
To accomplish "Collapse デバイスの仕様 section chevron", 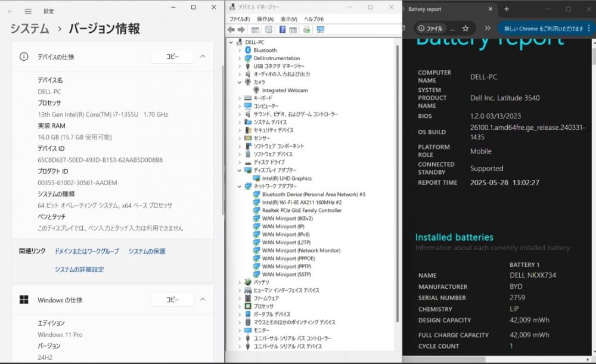I will pyautogui.click(x=203, y=56).
